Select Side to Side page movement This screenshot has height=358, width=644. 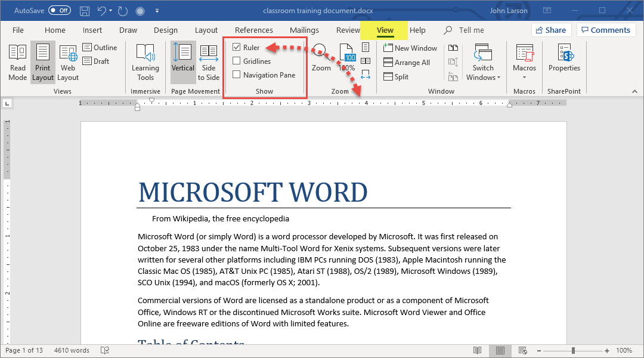(209, 62)
